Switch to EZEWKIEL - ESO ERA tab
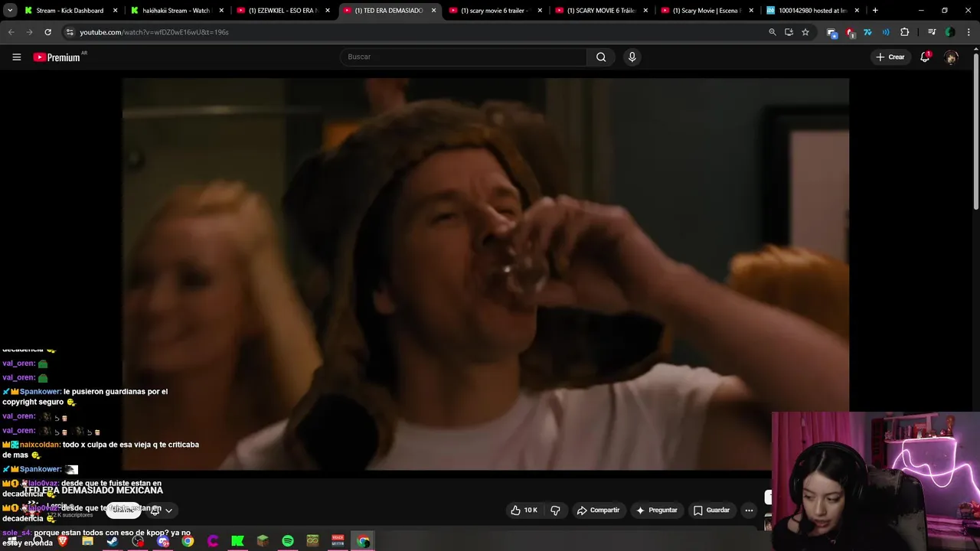Image resolution: width=980 pixels, height=551 pixels. coord(282,11)
